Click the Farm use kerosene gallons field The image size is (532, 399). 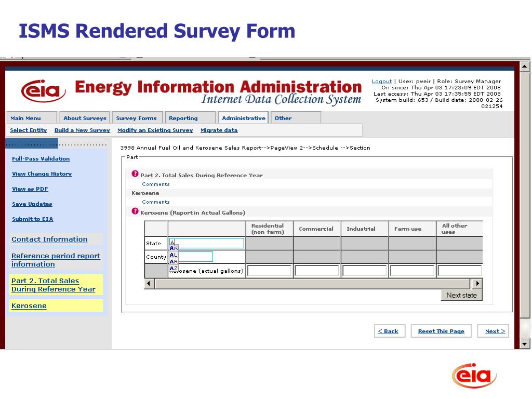[x=412, y=271]
